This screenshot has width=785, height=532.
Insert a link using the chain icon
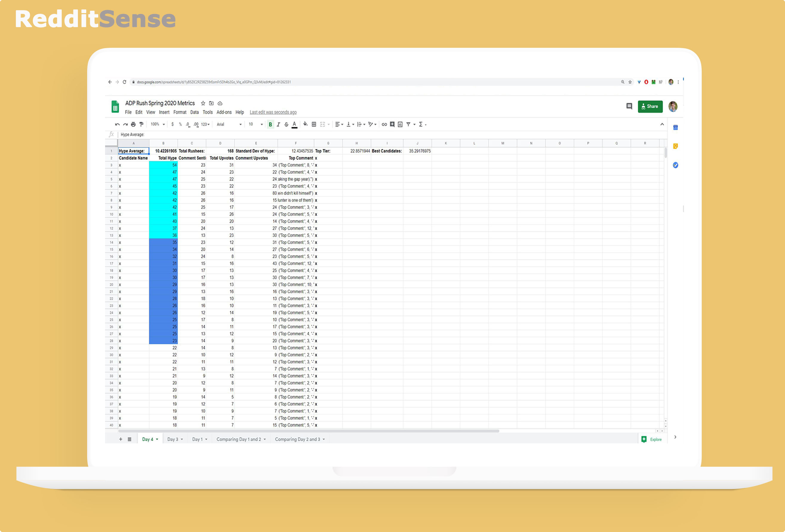pyautogui.click(x=384, y=124)
